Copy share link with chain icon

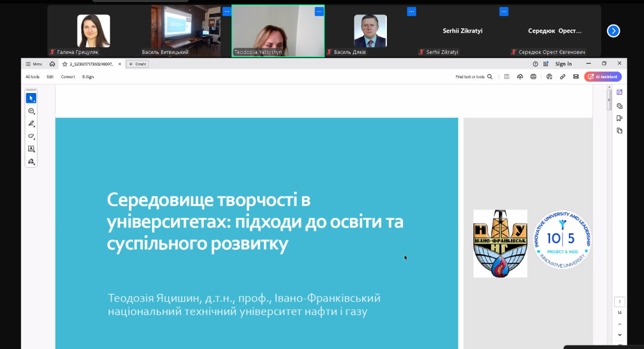coord(562,77)
